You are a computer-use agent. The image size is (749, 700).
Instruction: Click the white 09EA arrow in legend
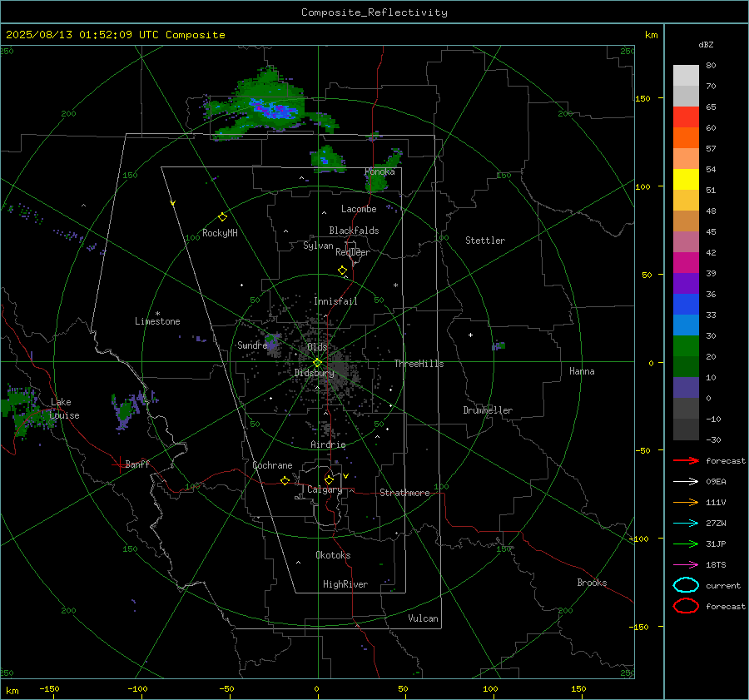click(x=686, y=482)
